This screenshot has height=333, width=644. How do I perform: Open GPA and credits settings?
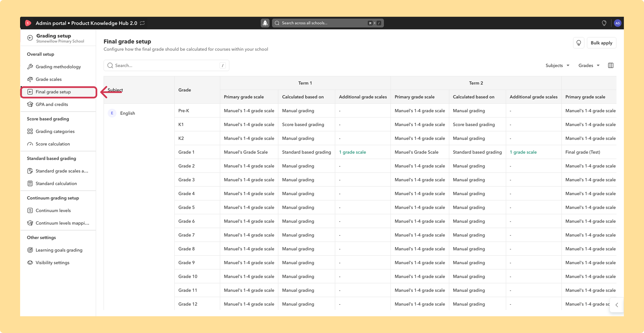tap(58, 104)
